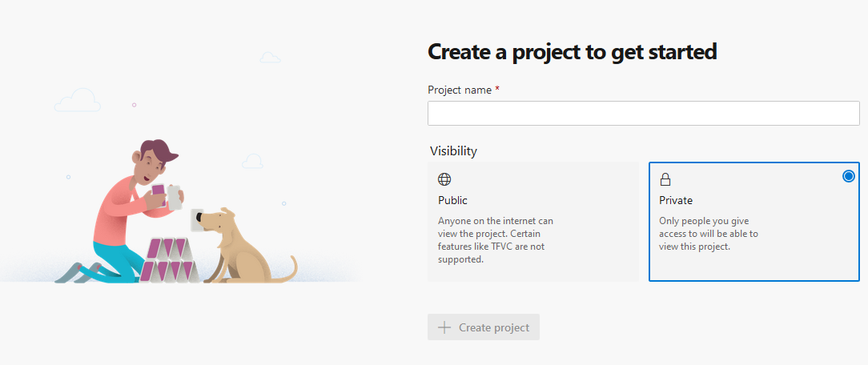Click the large cloud left of the man

[78, 100]
